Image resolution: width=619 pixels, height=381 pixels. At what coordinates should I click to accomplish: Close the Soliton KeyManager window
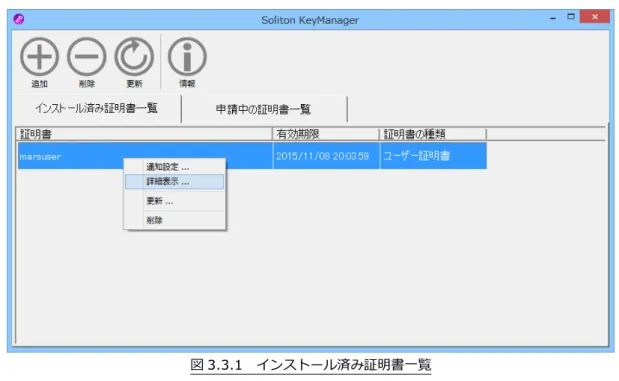pos(595,17)
